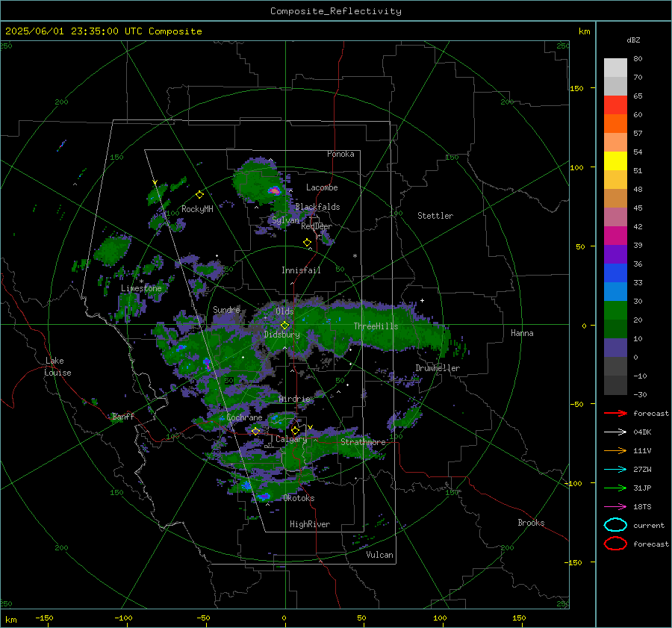
Task: Click the red swatch on the dBZ scale
Action: click(x=615, y=105)
